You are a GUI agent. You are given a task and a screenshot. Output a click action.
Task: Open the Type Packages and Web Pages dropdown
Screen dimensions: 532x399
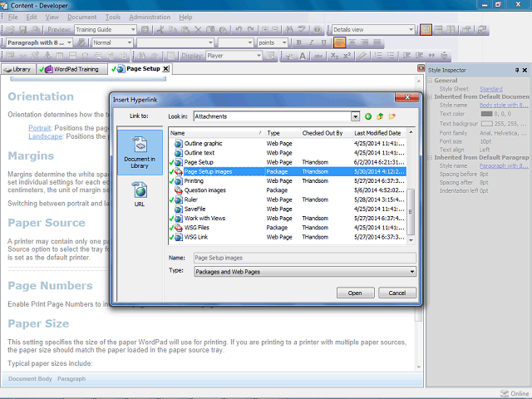412,272
